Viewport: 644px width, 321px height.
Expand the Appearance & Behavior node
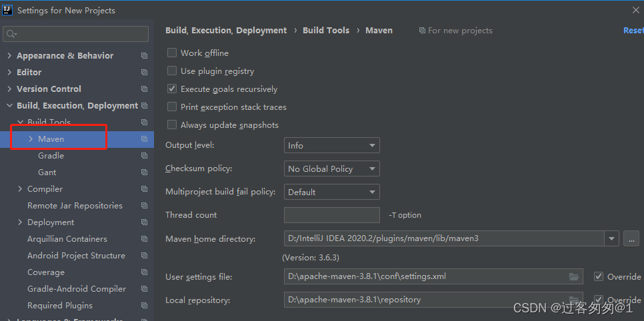[9, 55]
